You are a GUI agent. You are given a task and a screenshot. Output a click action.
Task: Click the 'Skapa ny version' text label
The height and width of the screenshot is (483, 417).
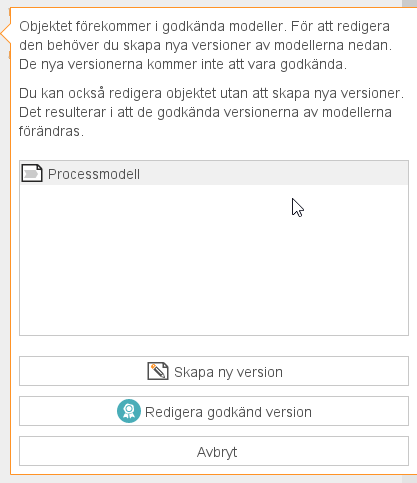tap(228, 372)
